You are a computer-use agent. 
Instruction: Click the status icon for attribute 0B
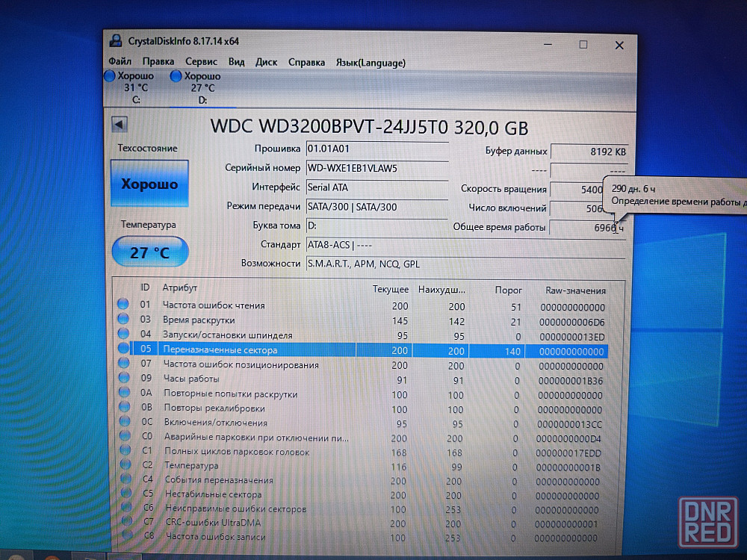125,407
